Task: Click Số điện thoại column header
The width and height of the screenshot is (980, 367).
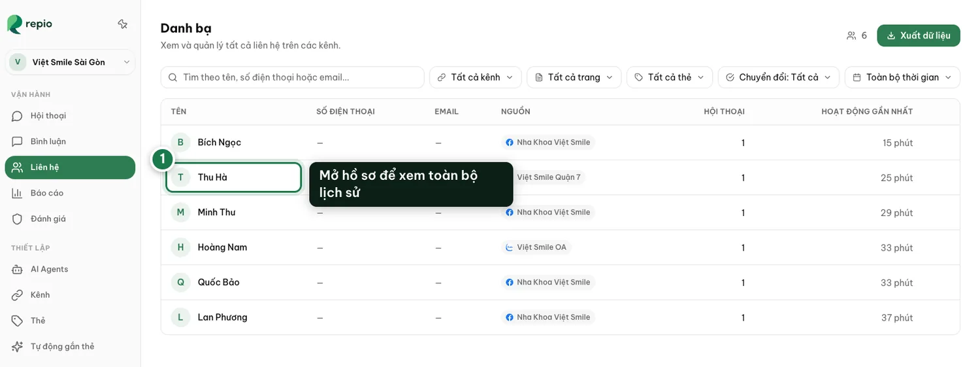Action: [346, 112]
